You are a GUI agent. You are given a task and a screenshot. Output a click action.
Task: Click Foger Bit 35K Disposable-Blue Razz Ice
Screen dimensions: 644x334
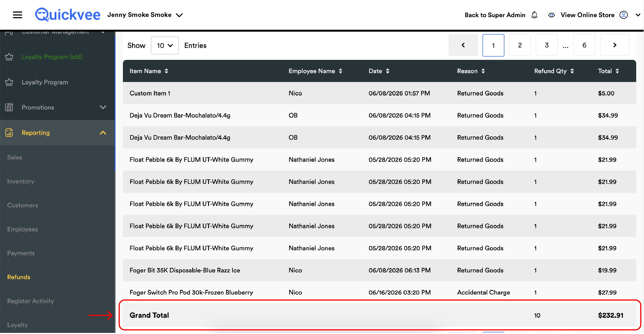[184, 270]
